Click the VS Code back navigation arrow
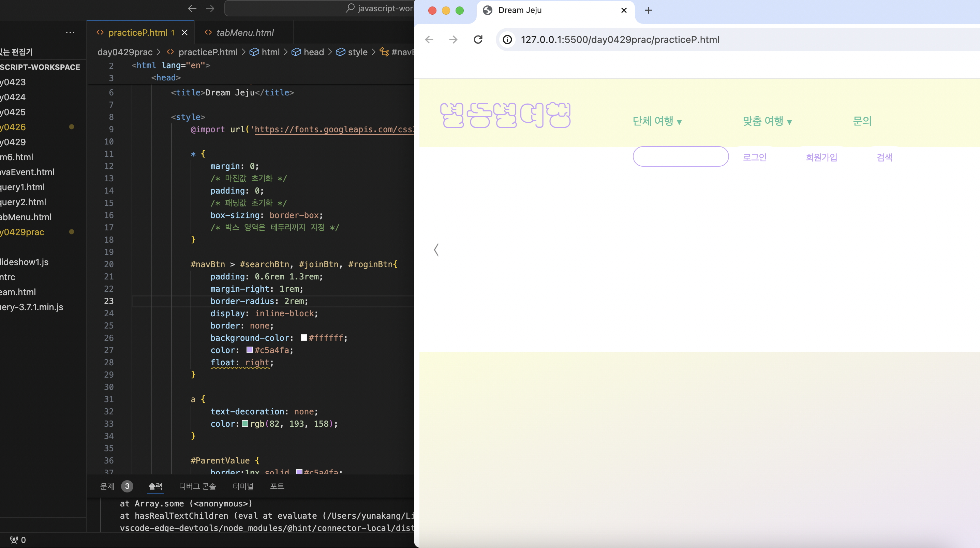 coord(192,9)
